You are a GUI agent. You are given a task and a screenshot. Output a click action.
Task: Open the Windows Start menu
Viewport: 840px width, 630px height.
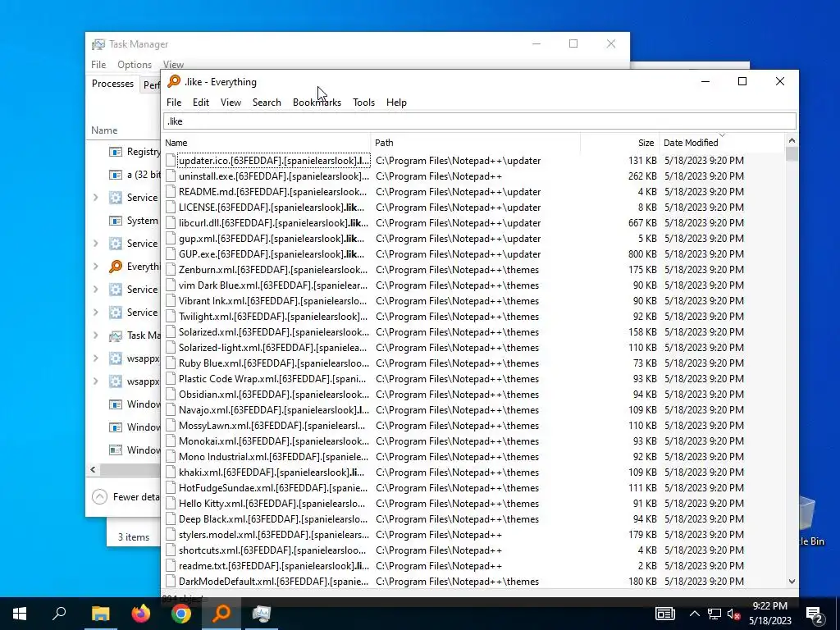(20, 614)
